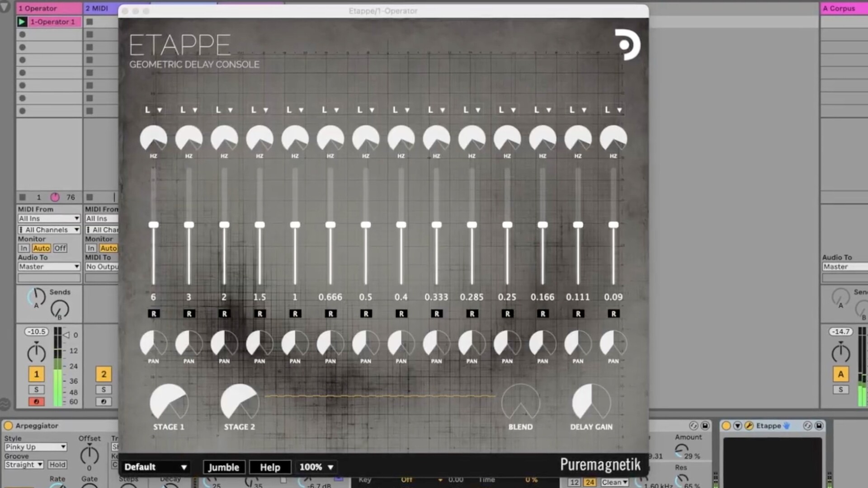Toggle the R button under delay 1
Image resolution: width=868 pixels, height=488 pixels.
pos(295,314)
